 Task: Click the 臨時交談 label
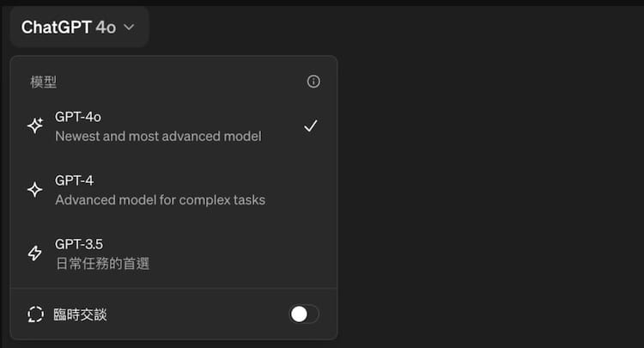coord(80,314)
